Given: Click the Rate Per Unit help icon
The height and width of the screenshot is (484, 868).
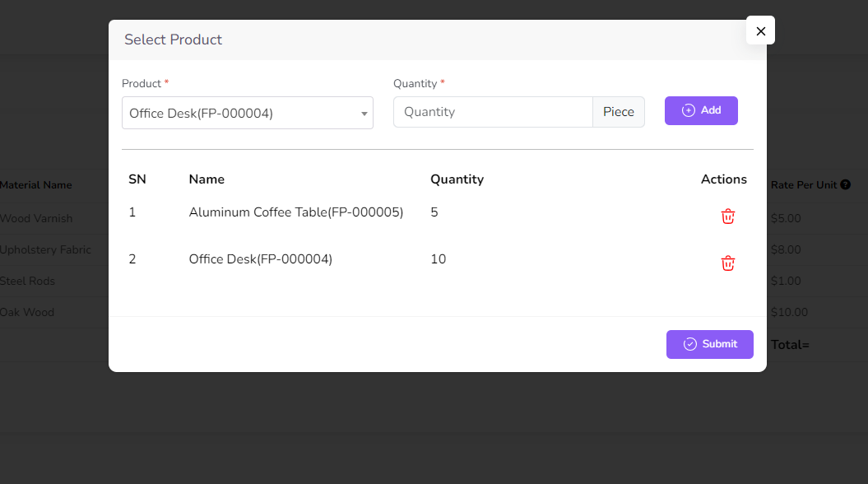Looking at the screenshot, I should click(845, 185).
